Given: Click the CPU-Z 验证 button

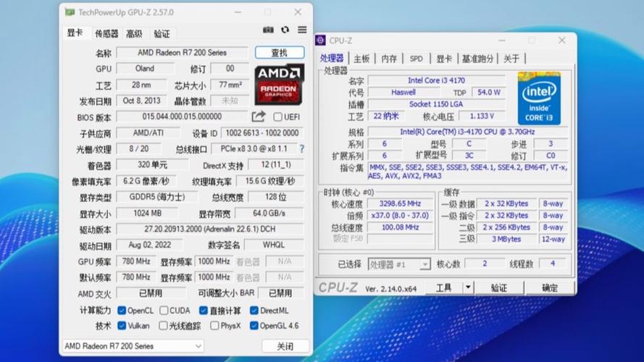Looking at the screenshot, I should pyautogui.click(x=499, y=287).
